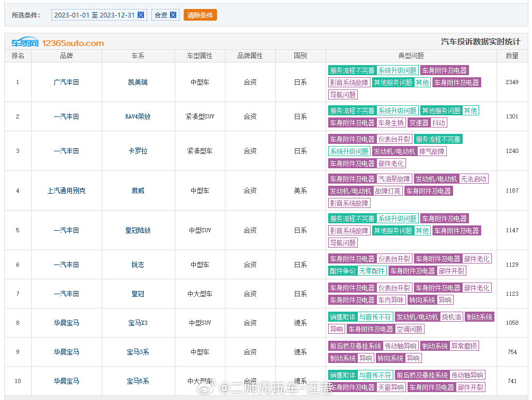Click the 清除条件 button
The image size is (532, 400).
tap(200, 15)
